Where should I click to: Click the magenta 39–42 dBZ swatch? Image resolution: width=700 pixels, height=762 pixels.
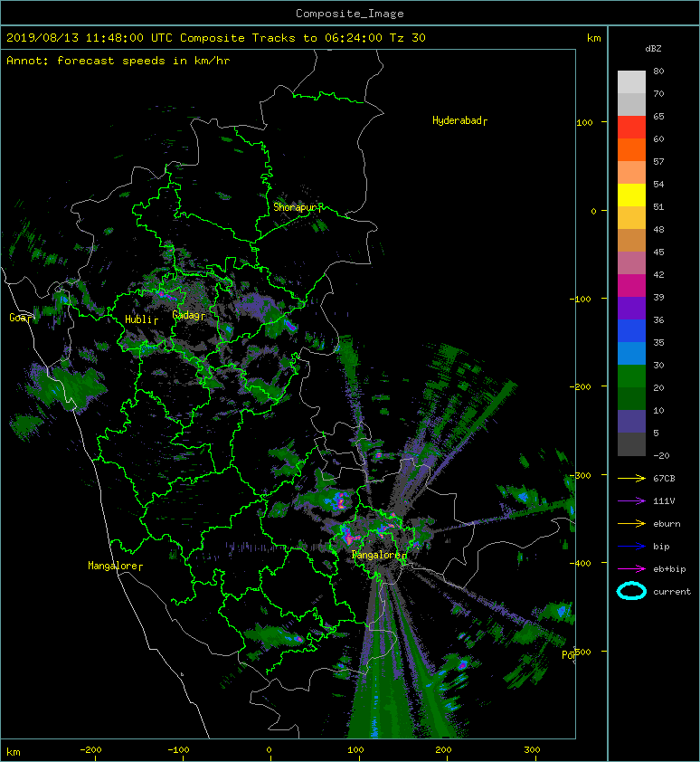(x=631, y=285)
